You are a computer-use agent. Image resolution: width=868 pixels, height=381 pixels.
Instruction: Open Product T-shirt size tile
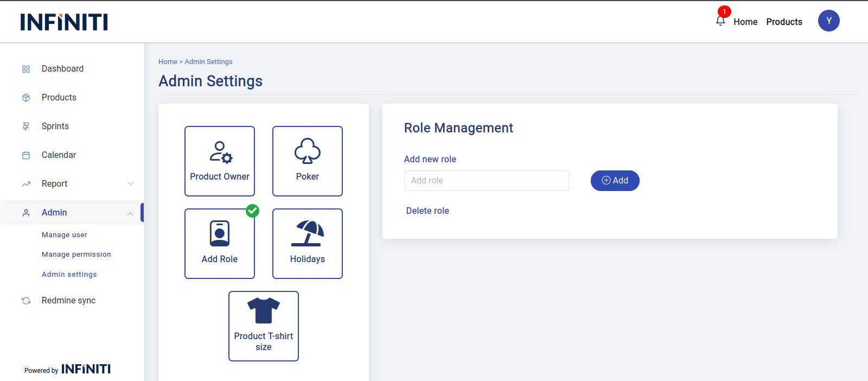point(264,326)
